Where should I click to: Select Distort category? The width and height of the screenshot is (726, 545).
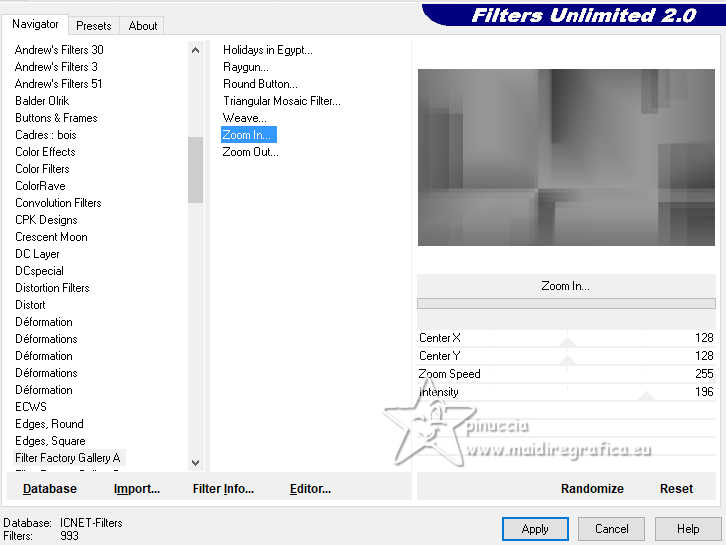30,305
